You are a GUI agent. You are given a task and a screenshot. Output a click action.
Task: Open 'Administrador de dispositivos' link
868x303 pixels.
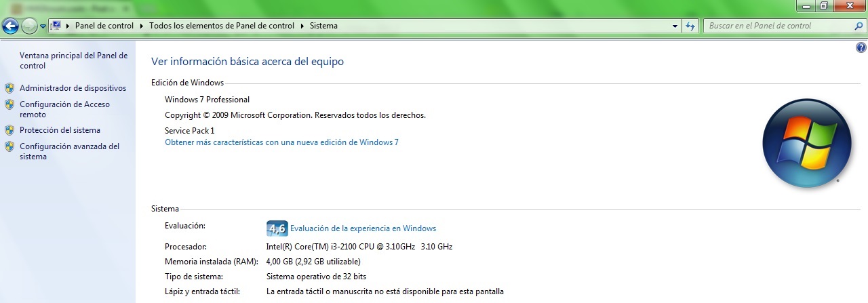coord(73,88)
